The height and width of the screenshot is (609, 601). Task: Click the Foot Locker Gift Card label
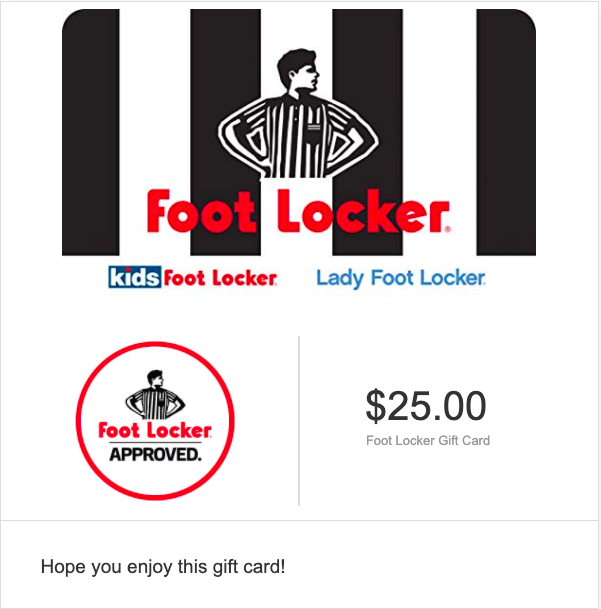coord(428,441)
